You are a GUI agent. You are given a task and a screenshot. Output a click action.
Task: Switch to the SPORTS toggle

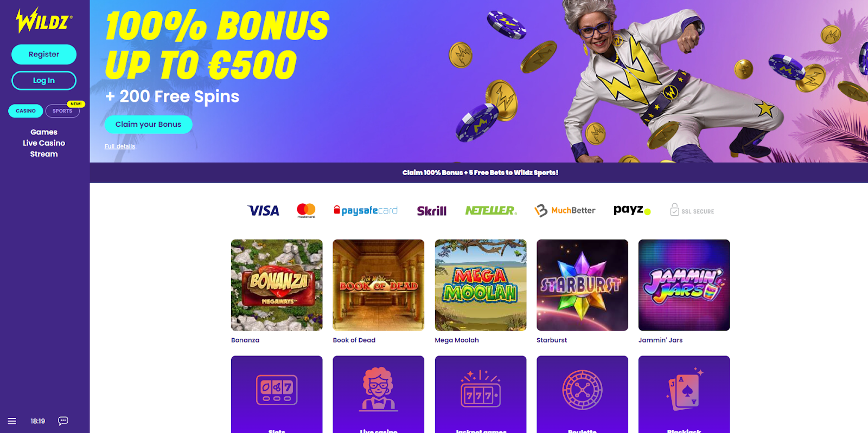coord(62,111)
